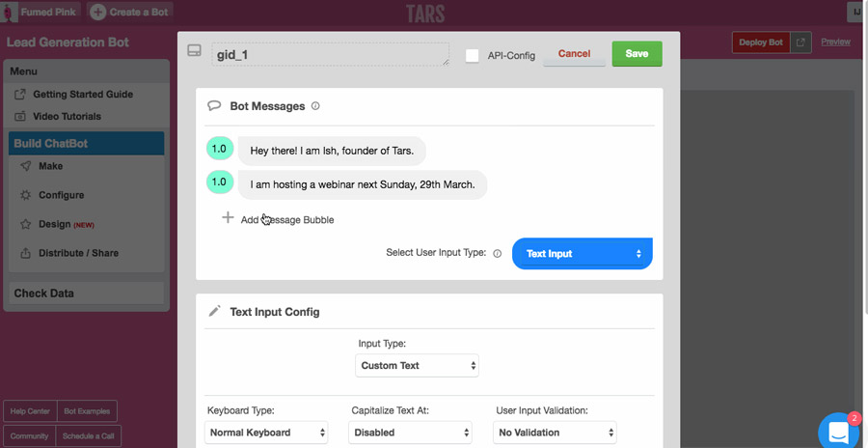Image resolution: width=868 pixels, height=448 pixels.
Task: Click the Intercom chat bubble icon
Action: pyautogui.click(x=838, y=430)
